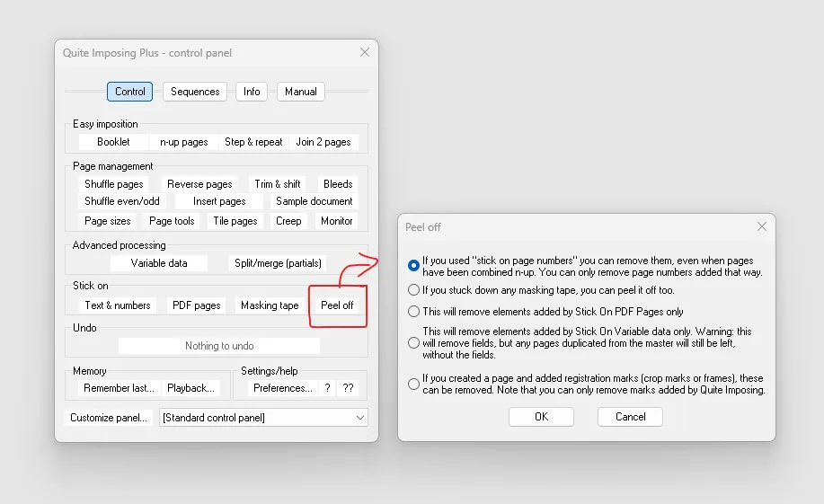Click Sample document

[315, 200]
